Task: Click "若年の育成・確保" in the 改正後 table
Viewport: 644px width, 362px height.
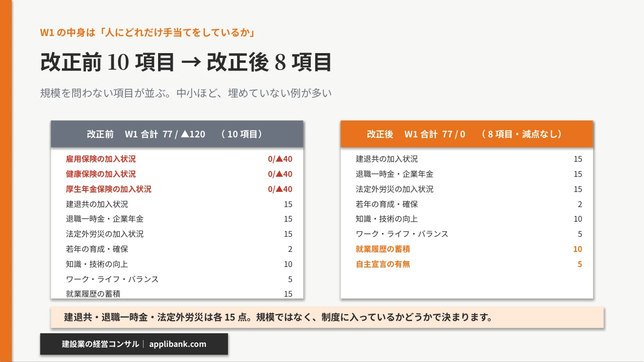Action: [387, 204]
